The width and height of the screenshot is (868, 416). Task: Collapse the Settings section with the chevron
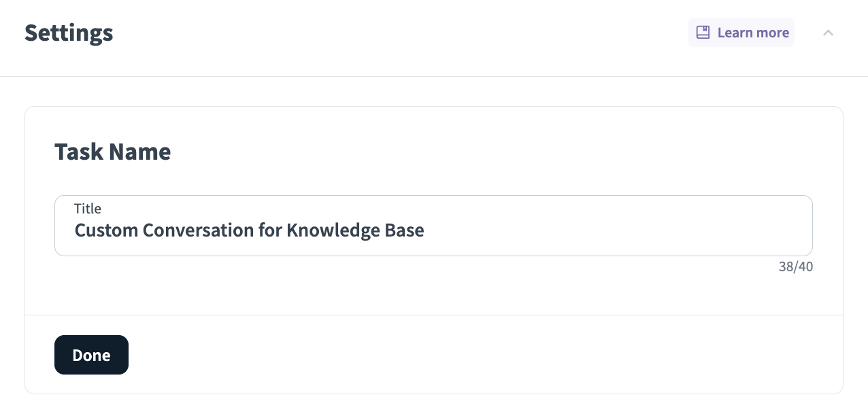(x=828, y=33)
